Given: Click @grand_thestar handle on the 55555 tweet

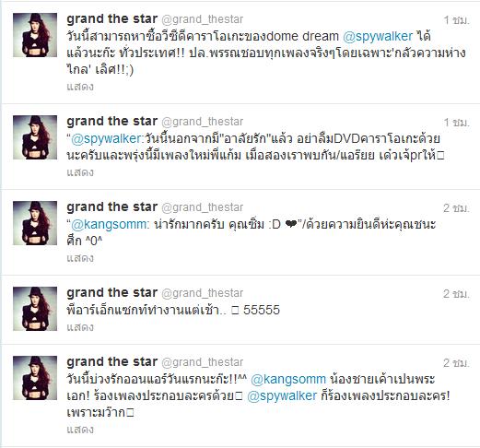Looking at the screenshot, I should pos(202,293).
